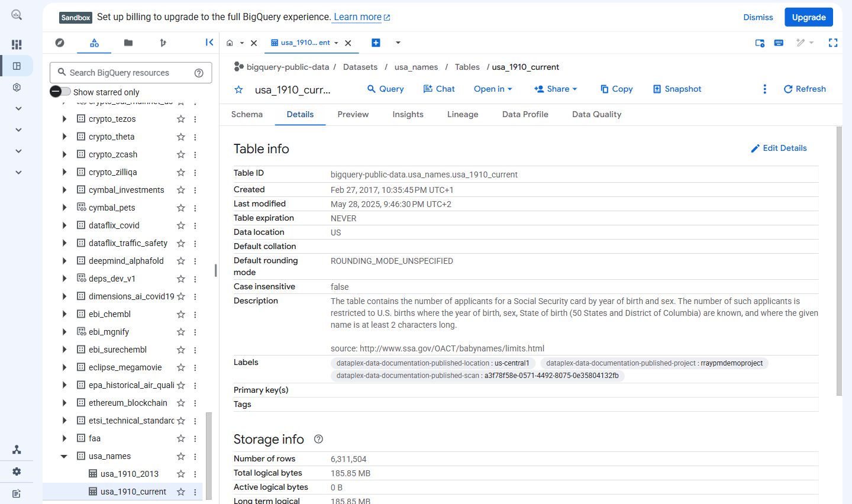Star the usa_1910_current table title

coord(238,89)
